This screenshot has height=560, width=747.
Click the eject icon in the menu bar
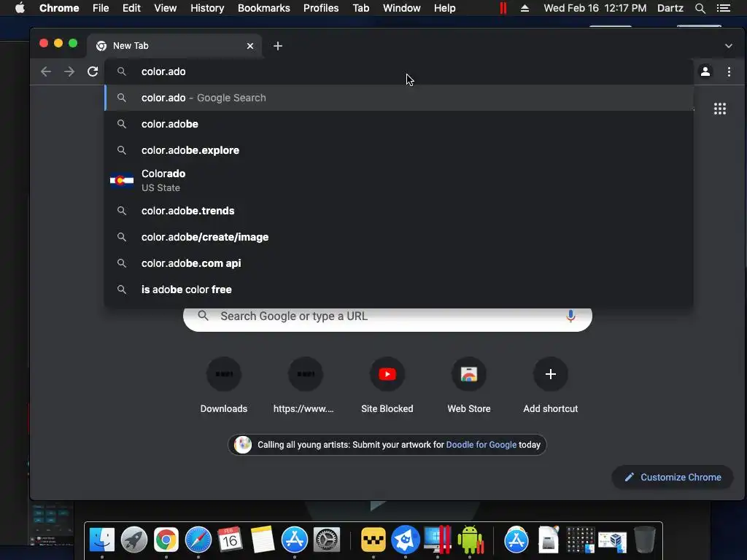[525, 8]
